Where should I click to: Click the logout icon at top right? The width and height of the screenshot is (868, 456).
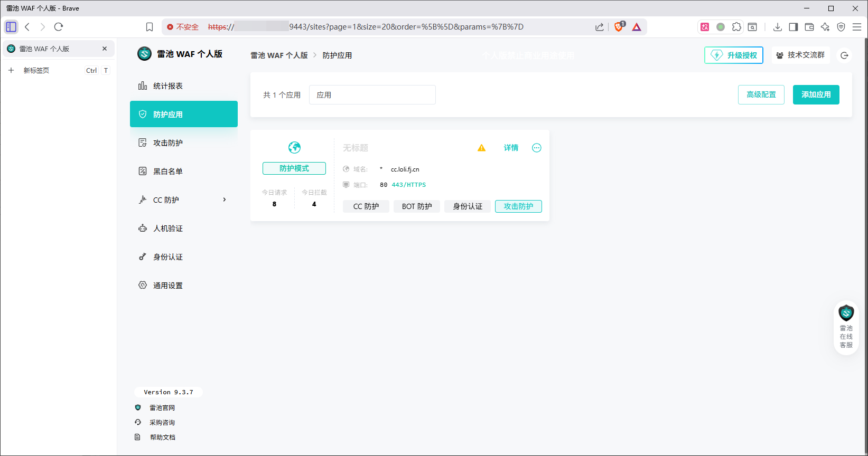click(844, 55)
